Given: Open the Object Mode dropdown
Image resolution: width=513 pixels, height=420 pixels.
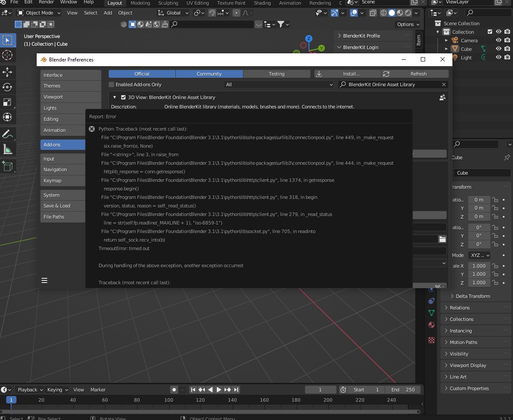Looking at the screenshot, I should pos(39,13).
